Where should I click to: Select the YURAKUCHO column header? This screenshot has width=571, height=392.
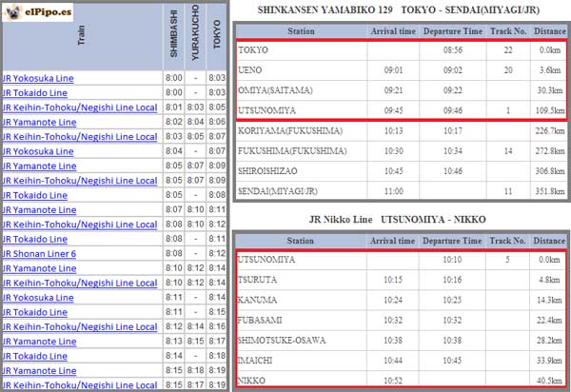(x=195, y=32)
